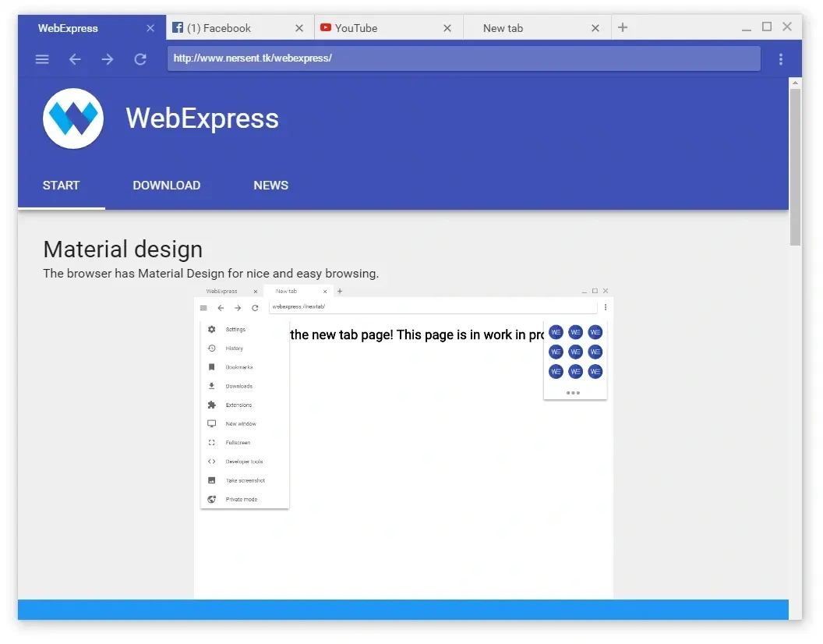This screenshot has width=823, height=644.
Task: Click the Developer tools label
Action: (244, 462)
